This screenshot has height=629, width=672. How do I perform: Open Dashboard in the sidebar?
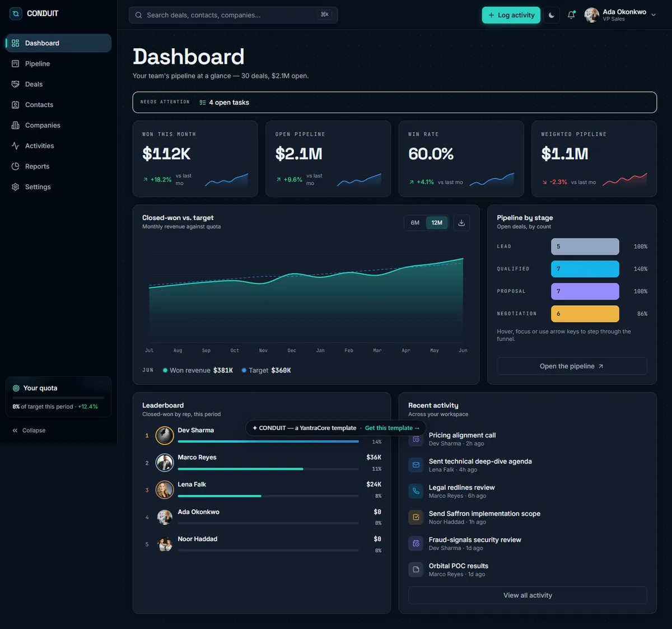58,43
